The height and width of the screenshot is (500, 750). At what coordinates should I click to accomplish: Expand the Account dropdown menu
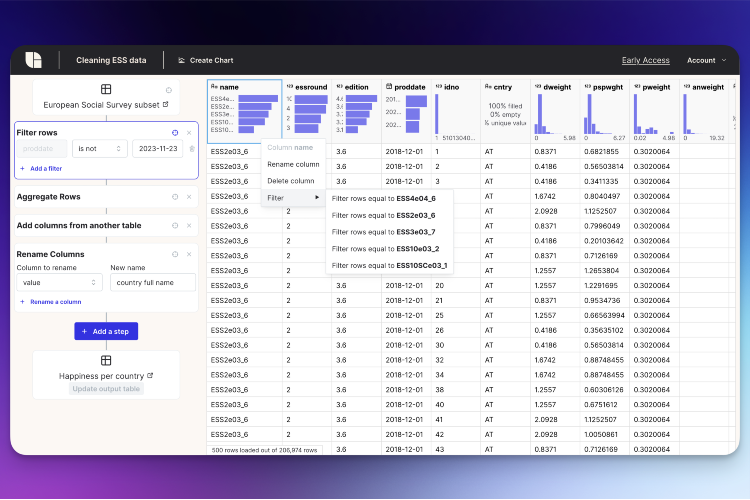coord(706,60)
